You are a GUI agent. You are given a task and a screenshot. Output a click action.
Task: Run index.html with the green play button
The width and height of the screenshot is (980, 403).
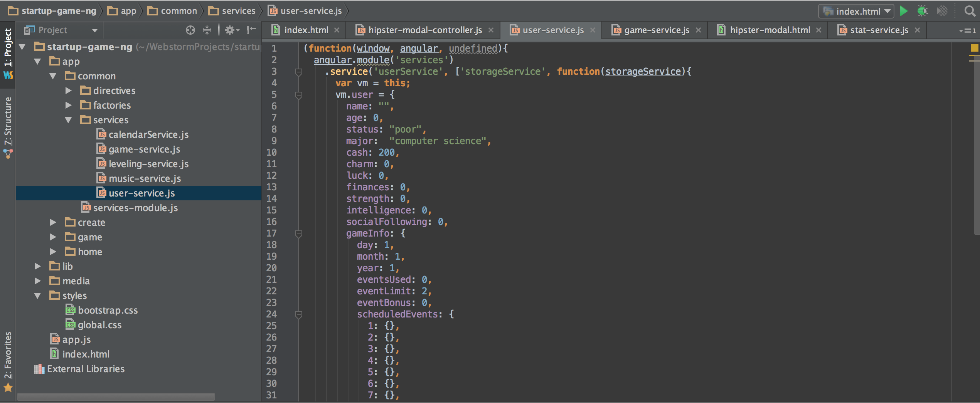903,11
